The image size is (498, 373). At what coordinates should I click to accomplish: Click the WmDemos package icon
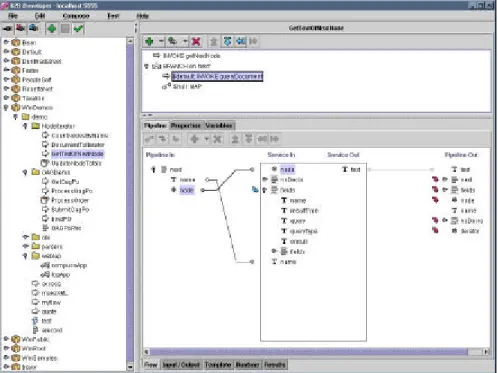[16, 107]
